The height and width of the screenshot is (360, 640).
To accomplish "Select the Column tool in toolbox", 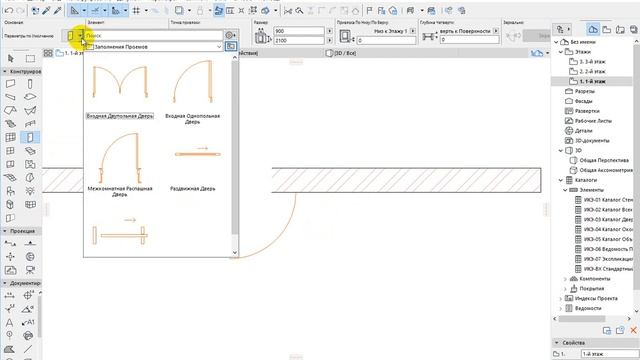I will click(x=30, y=84).
